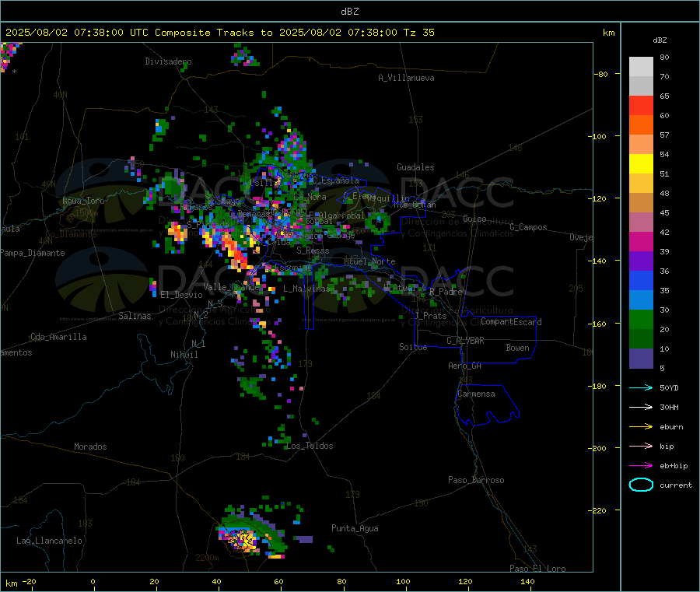Click the Punta_Agua location label
The width and height of the screenshot is (700, 592).
click(355, 528)
